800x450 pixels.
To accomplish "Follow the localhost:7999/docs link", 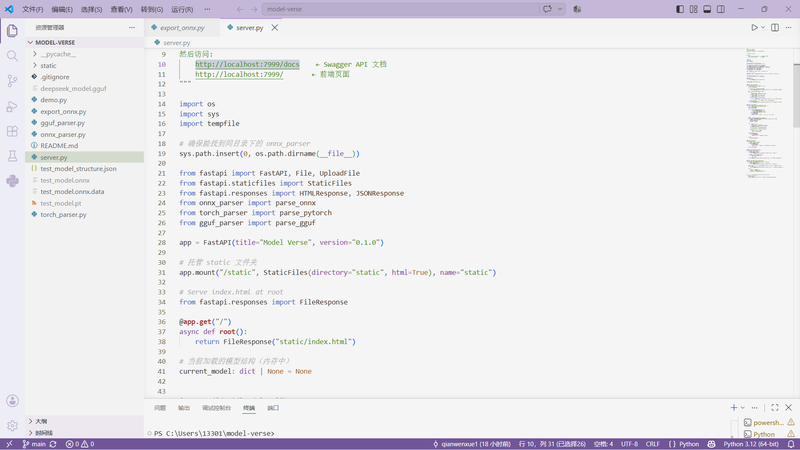I will click(247, 64).
